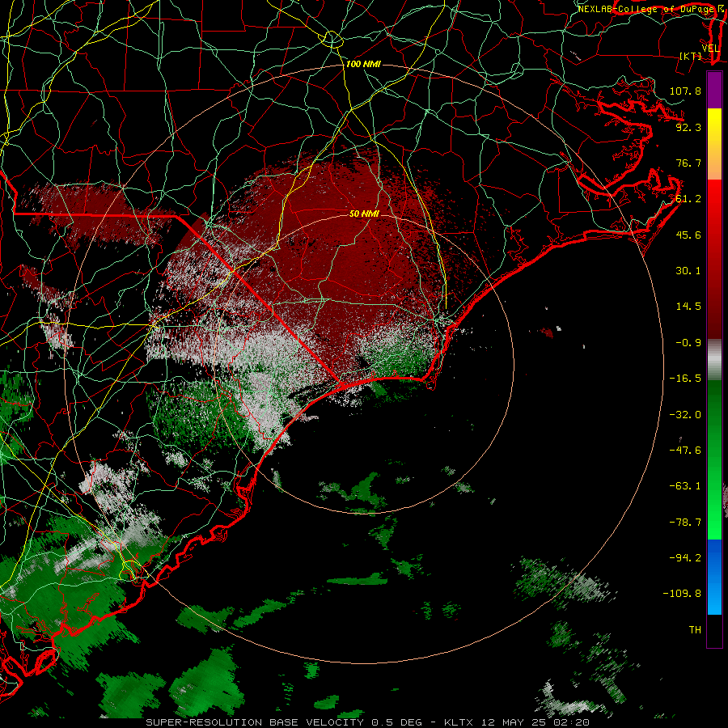Click the -78.7 legend value
Screen dimensions: 728x728
coord(685,523)
